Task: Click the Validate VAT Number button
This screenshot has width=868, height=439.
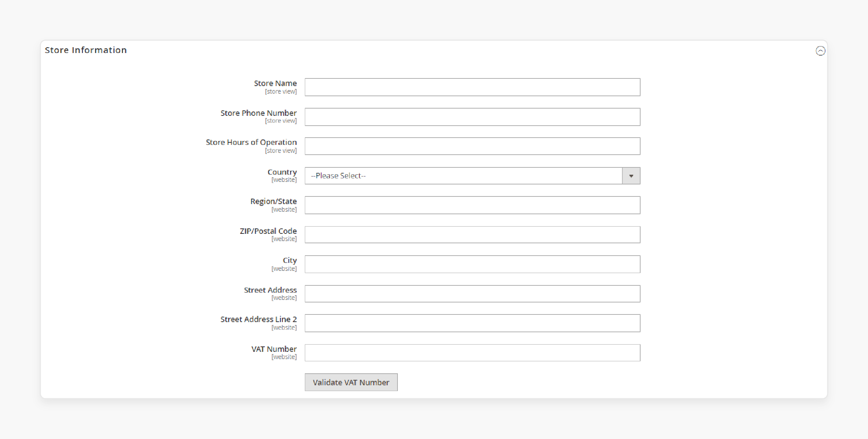Action: [351, 382]
